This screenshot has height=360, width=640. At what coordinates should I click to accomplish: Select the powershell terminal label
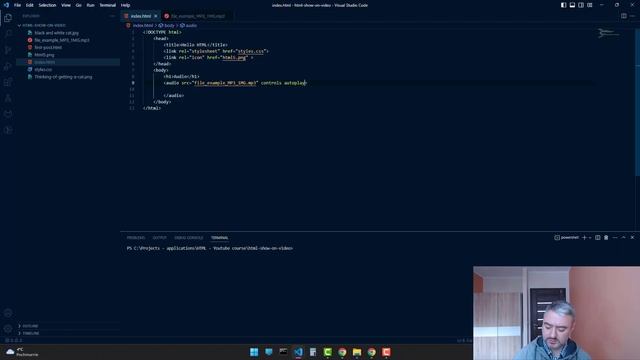pos(567,238)
